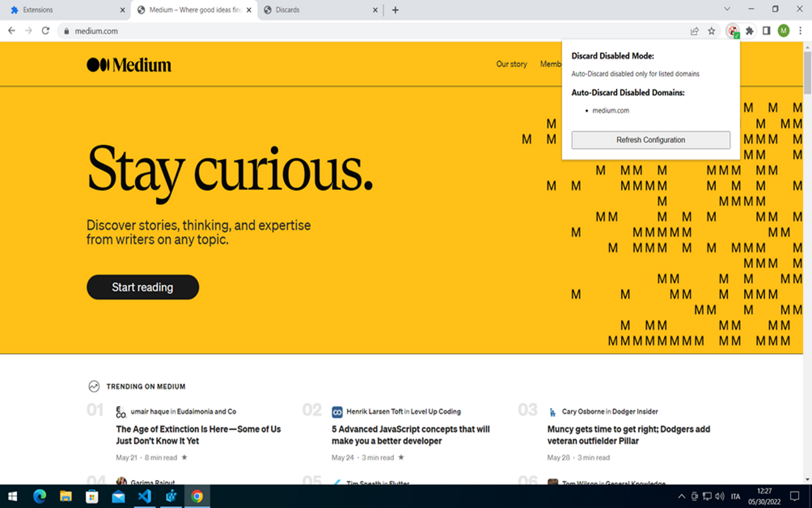Open the notification center icon
This screenshot has width=812, height=508.
click(794, 496)
